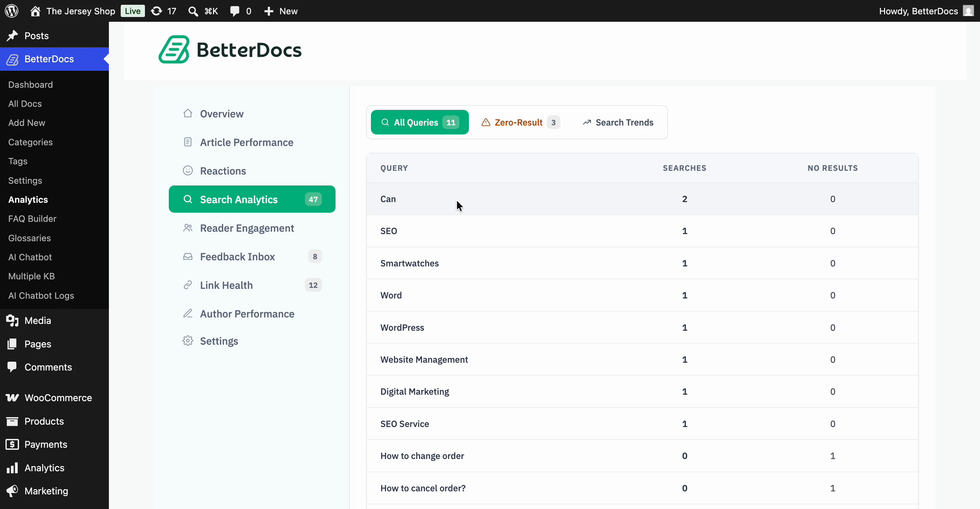Open the Search Analytics section
Screen dimensions: 980x509
[x=252, y=199]
